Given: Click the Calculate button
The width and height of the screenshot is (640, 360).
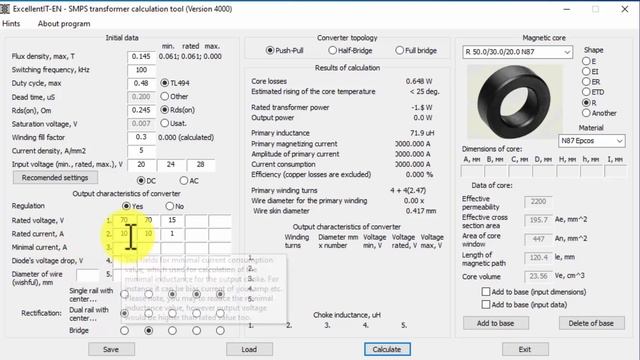Looking at the screenshot, I should [x=387, y=349].
